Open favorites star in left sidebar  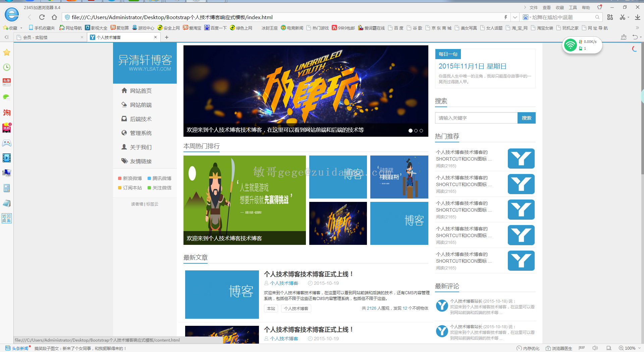coord(7,52)
